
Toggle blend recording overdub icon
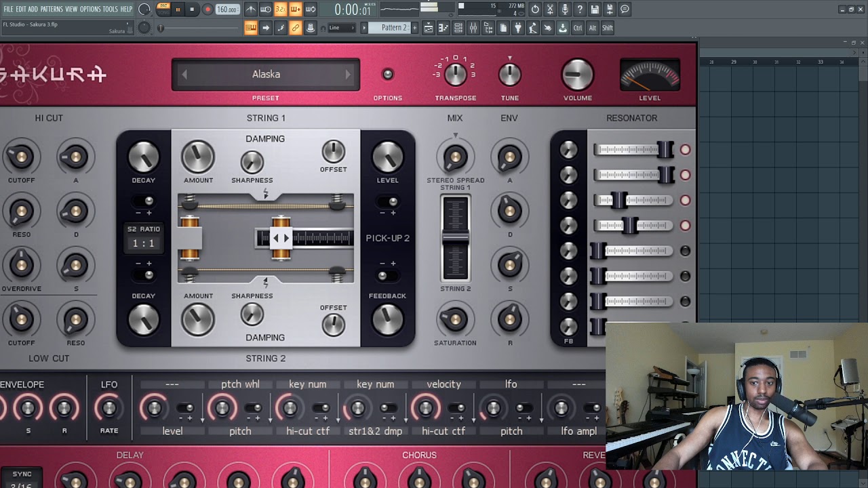(x=296, y=9)
